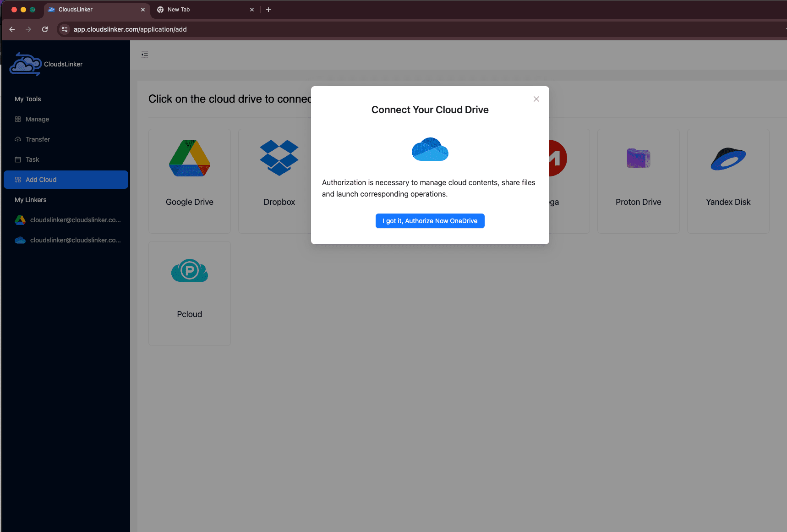Click 'I got it, Authorize Now OneDrive' button
787x532 pixels.
(430, 221)
